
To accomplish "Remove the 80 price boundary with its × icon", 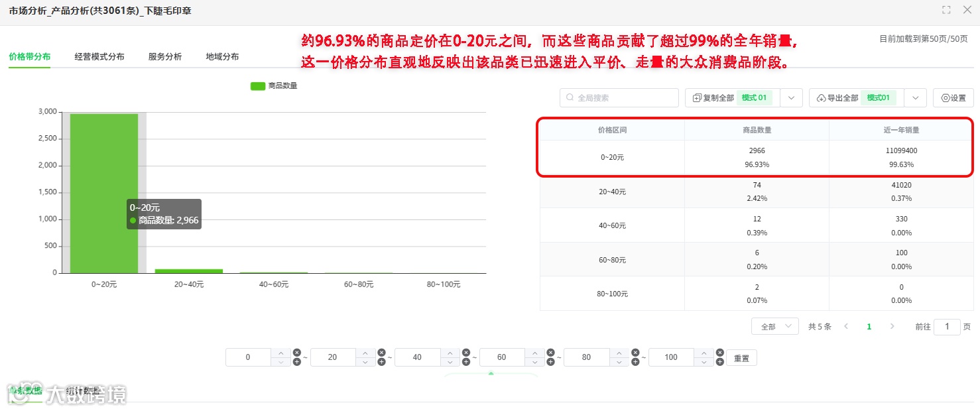I will point(635,353).
